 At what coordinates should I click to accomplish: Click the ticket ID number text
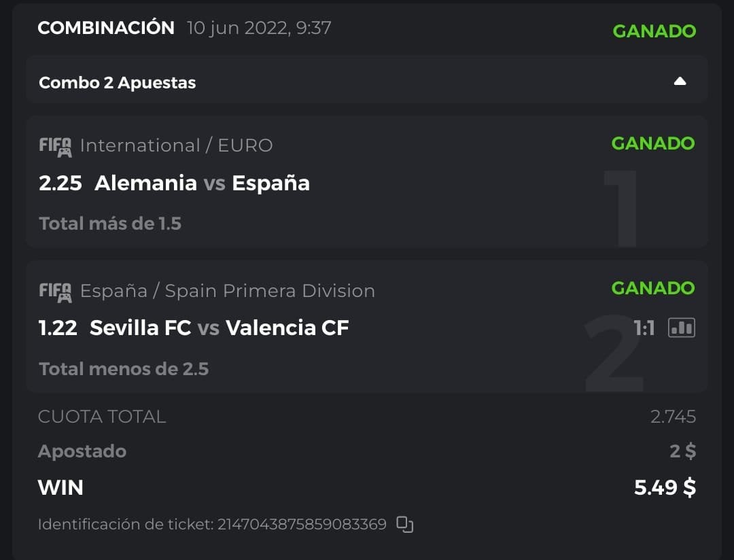(x=302, y=525)
